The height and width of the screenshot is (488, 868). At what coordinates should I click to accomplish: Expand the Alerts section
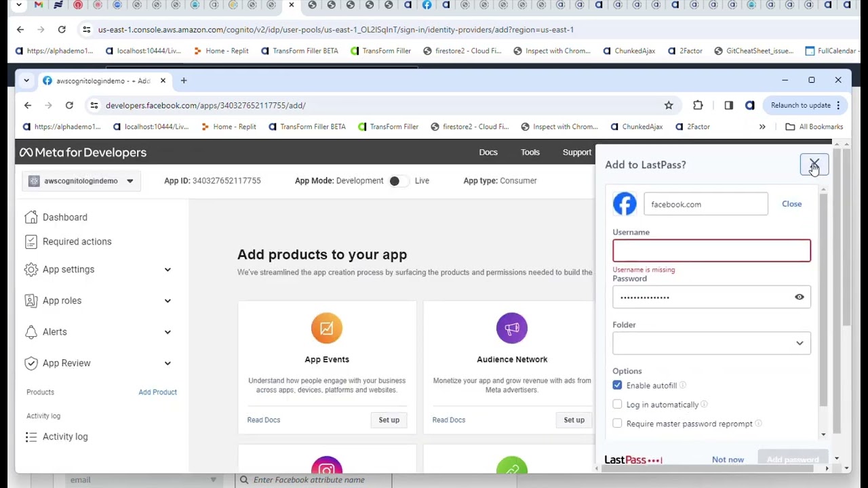[x=167, y=332]
